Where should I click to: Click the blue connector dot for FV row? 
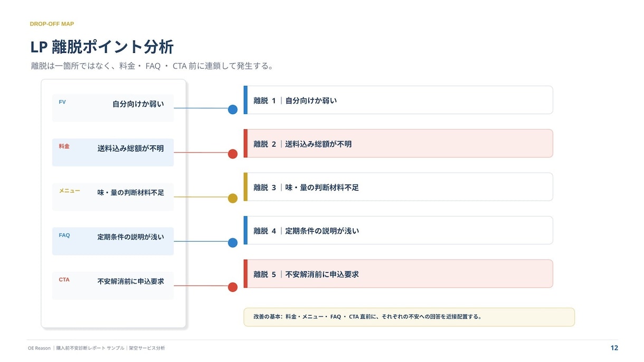click(x=232, y=109)
